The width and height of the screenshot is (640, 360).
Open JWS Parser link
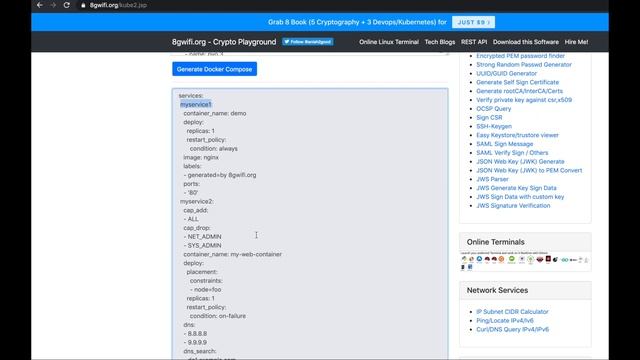point(492,179)
